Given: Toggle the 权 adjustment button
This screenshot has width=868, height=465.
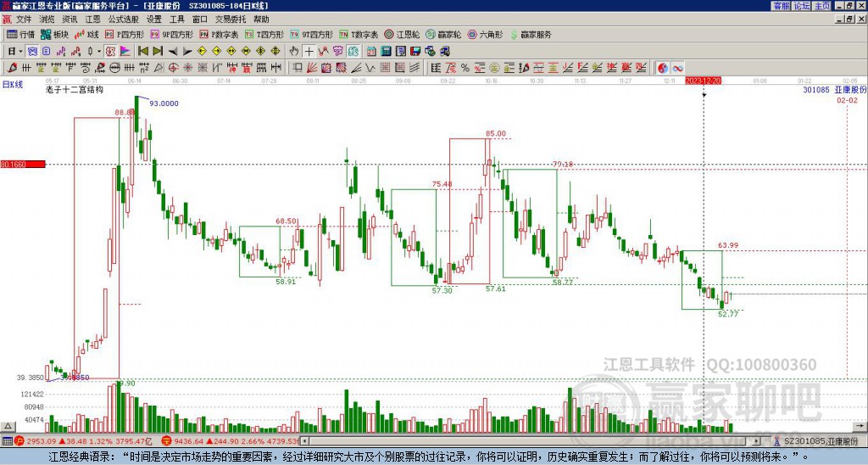Looking at the screenshot, I should 110,52.
